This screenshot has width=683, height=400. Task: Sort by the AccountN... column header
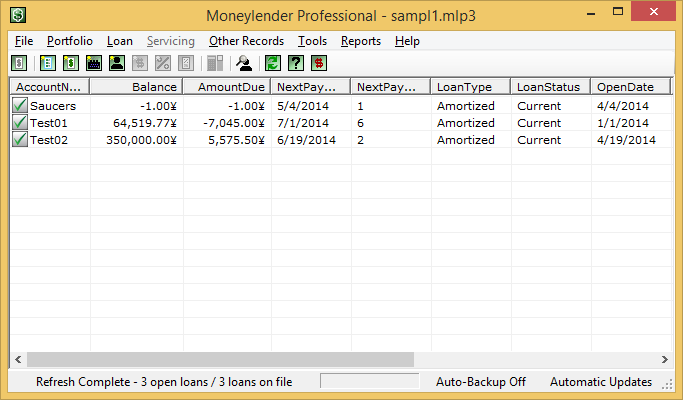pyautogui.click(x=50, y=87)
